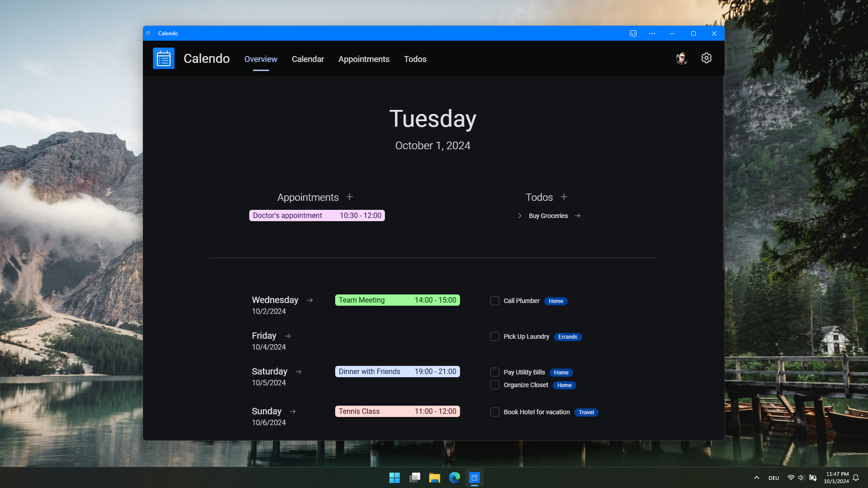The image size is (868, 488).
Task: Click the pop-out icon in the title bar
Action: 633,33
